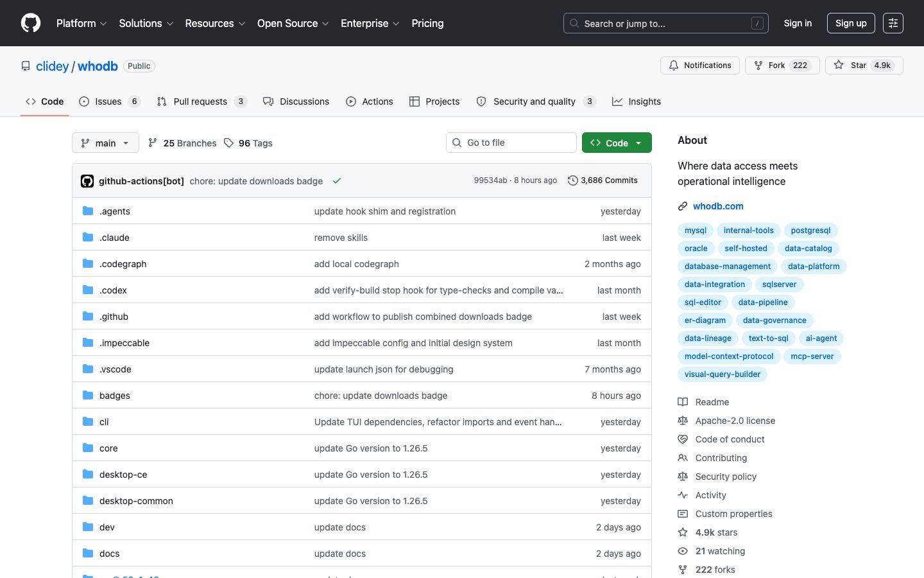This screenshot has height=578, width=924.
Task: Open the whodb.com website link
Action: (x=718, y=206)
